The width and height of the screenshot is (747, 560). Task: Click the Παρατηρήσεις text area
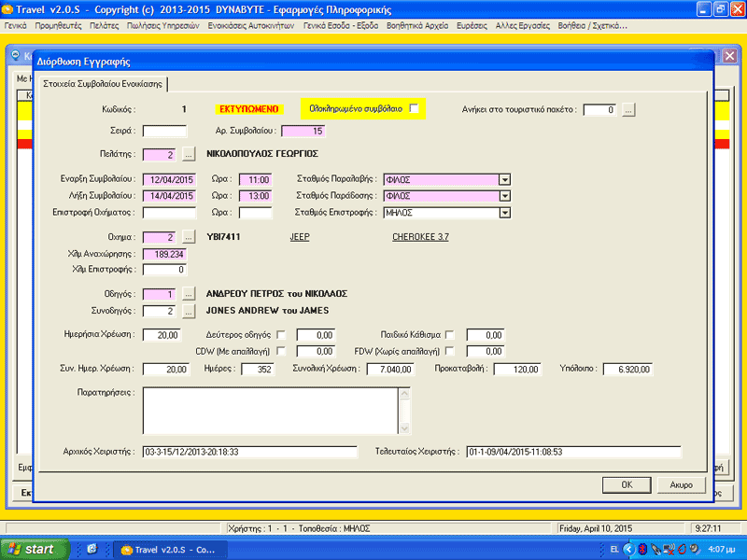tap(271, 411)
